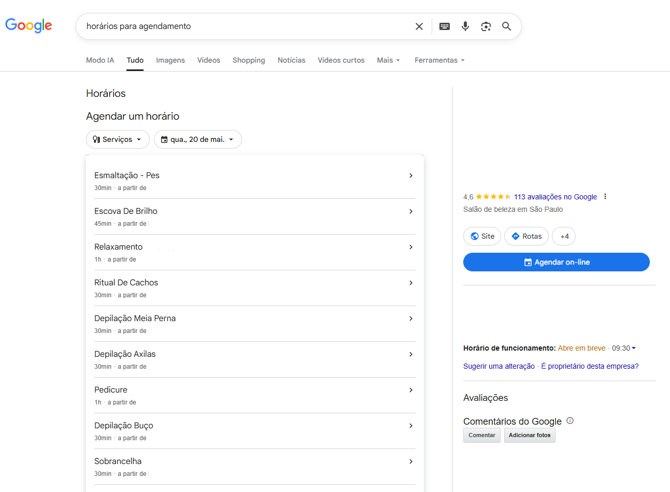This screenshot has width=670, height=492.
Task: Click the Rotas directions button
Action: [x=526, y=236]
